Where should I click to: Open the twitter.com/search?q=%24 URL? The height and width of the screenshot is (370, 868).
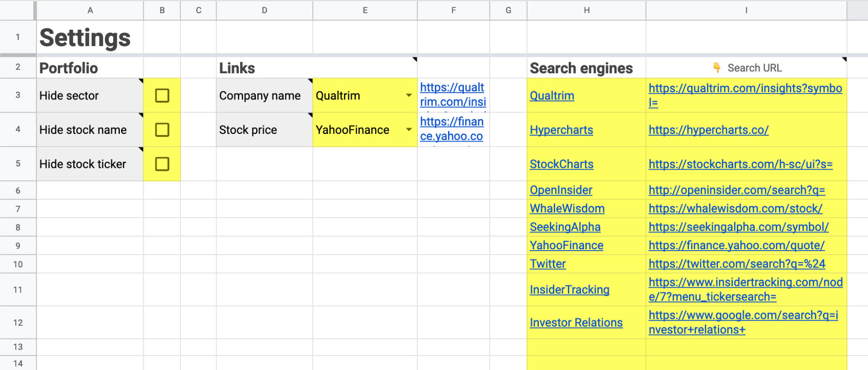[737, 264]
